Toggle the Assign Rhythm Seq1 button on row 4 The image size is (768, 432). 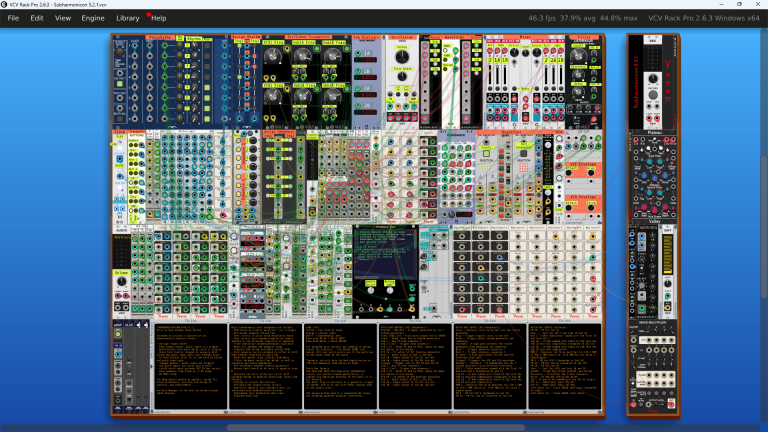(240, 77)
